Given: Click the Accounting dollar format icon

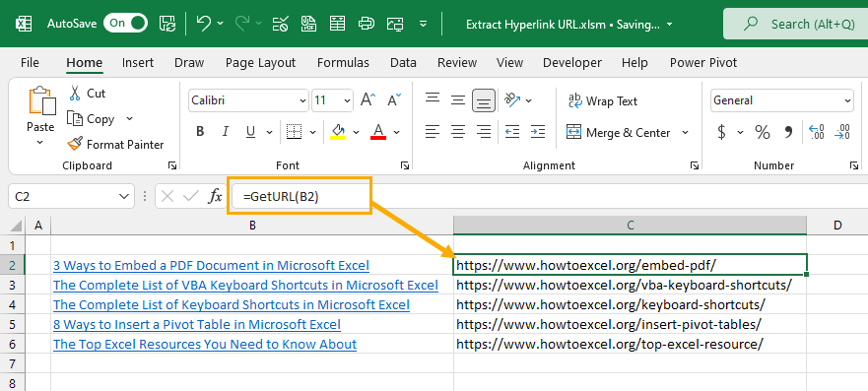Looking at the screenshot, I should pyautogui.click(x=721, y=132).
